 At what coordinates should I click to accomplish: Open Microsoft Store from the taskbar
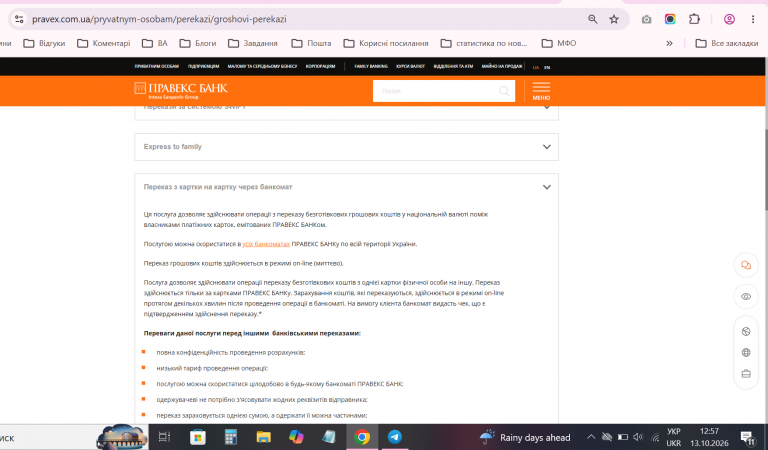click(198, 437)
